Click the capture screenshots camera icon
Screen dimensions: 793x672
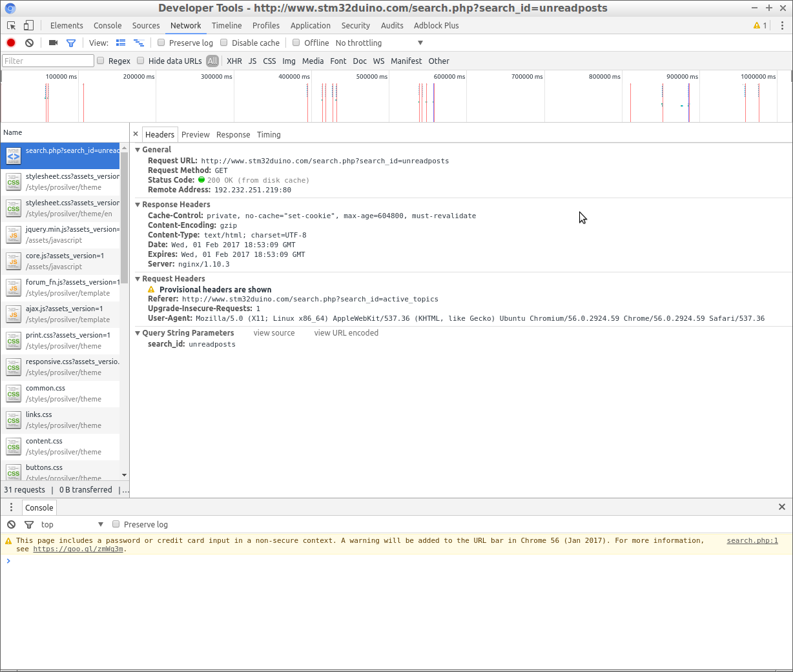(x=53, y=43)
